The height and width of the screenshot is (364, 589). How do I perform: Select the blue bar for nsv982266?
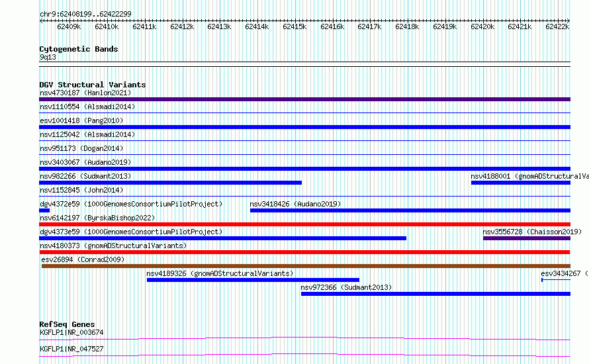[x=170, y=183]
